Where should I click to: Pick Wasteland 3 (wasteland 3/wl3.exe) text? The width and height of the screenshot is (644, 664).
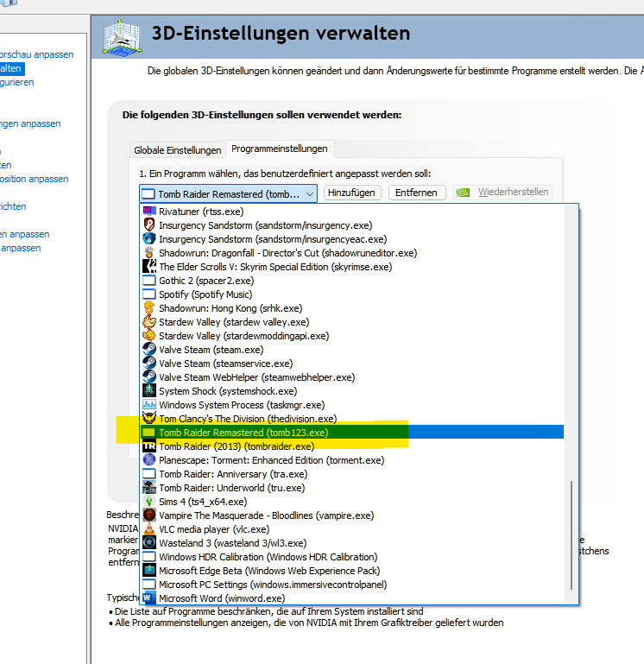coord(233,543)
